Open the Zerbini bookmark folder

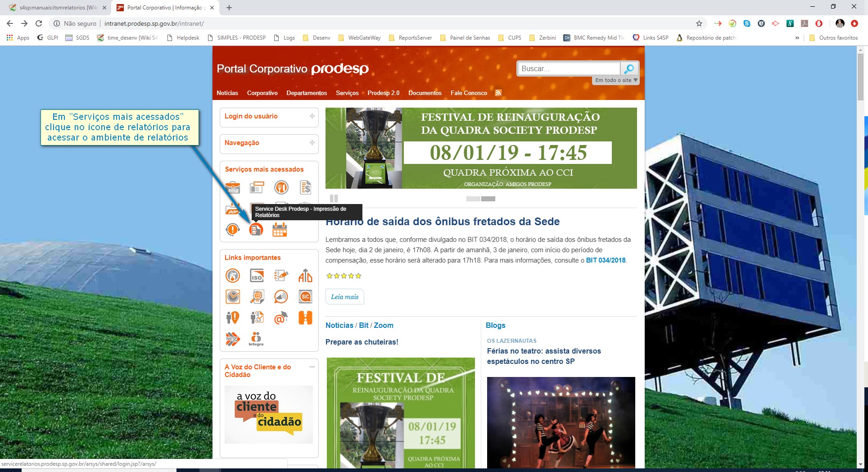(x=542, y=38)
